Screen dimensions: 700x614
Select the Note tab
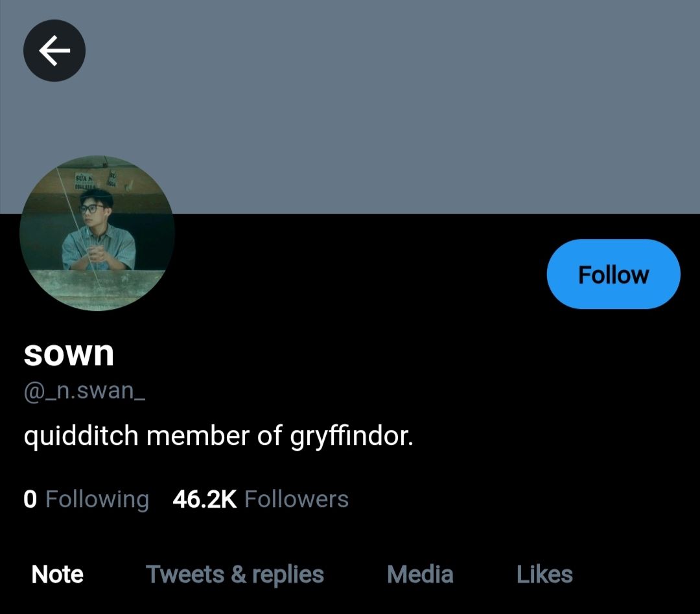click(x=58, y=574)
